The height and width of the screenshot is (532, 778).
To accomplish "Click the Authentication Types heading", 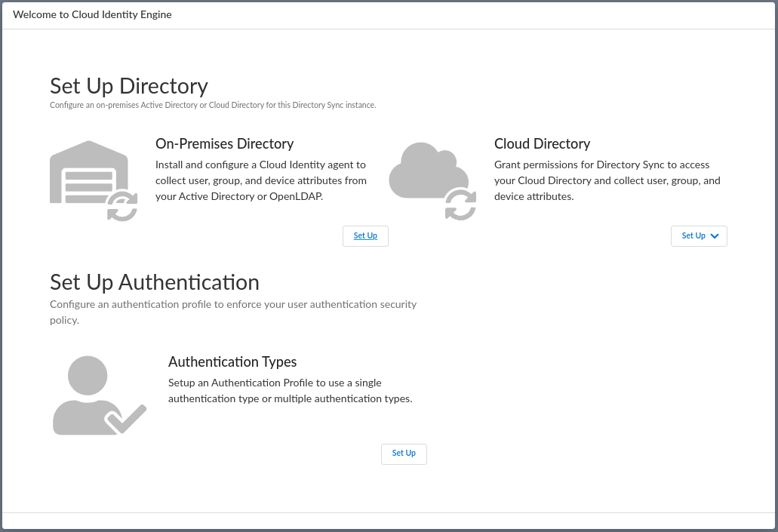I will click(x=232, y=361).
